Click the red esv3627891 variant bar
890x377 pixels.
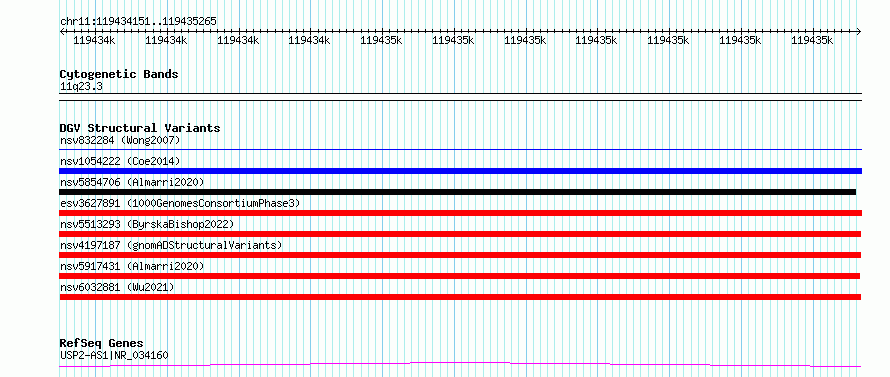[x=460, y=213]
